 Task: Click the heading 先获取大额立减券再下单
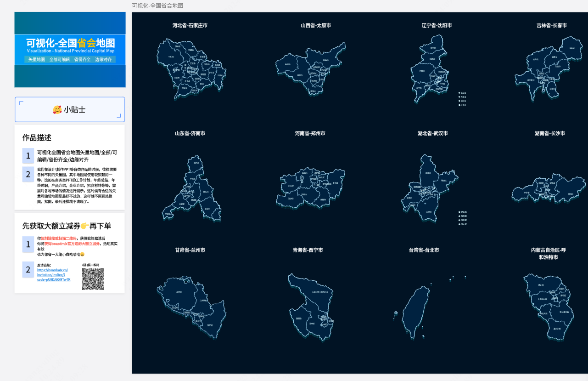tap(67, 226)
